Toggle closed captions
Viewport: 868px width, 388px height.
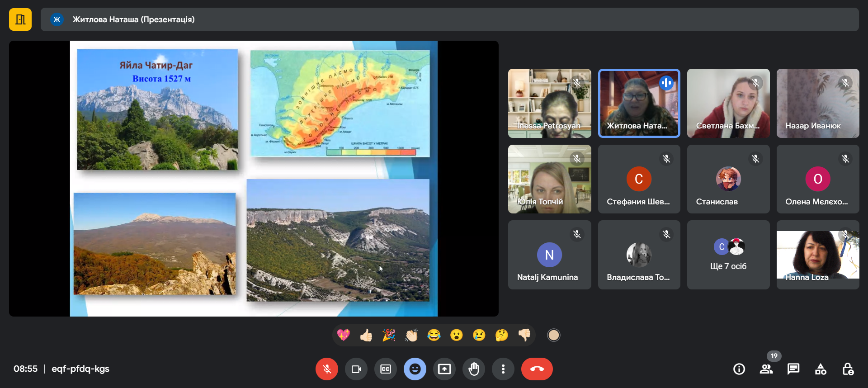click(386, 369)
